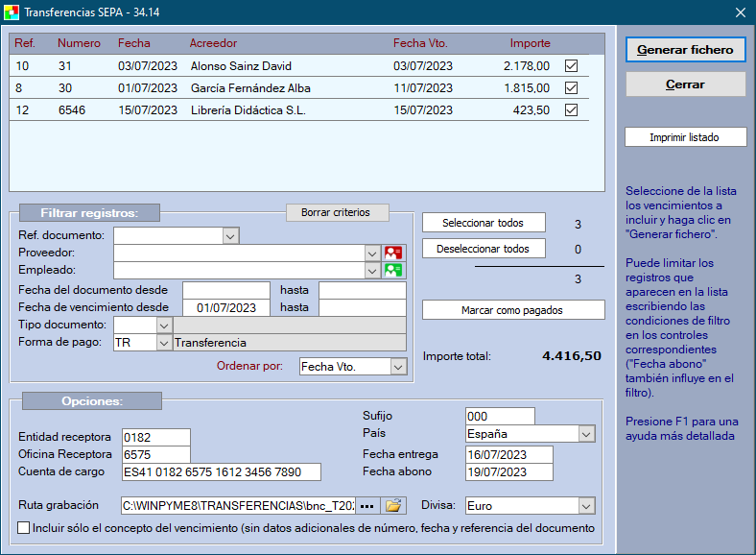756x555 pixels.
Task: Expand the Ref. documento dropdown
Action: point(229,235)
